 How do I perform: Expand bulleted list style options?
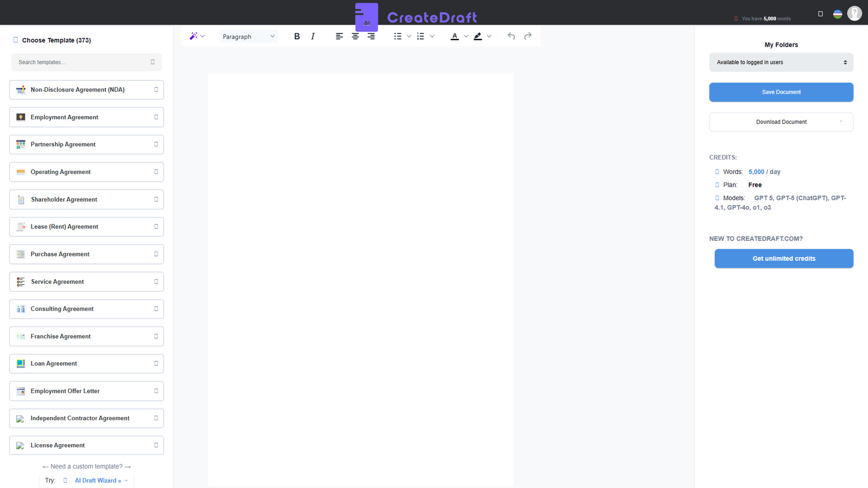(409, 36)
